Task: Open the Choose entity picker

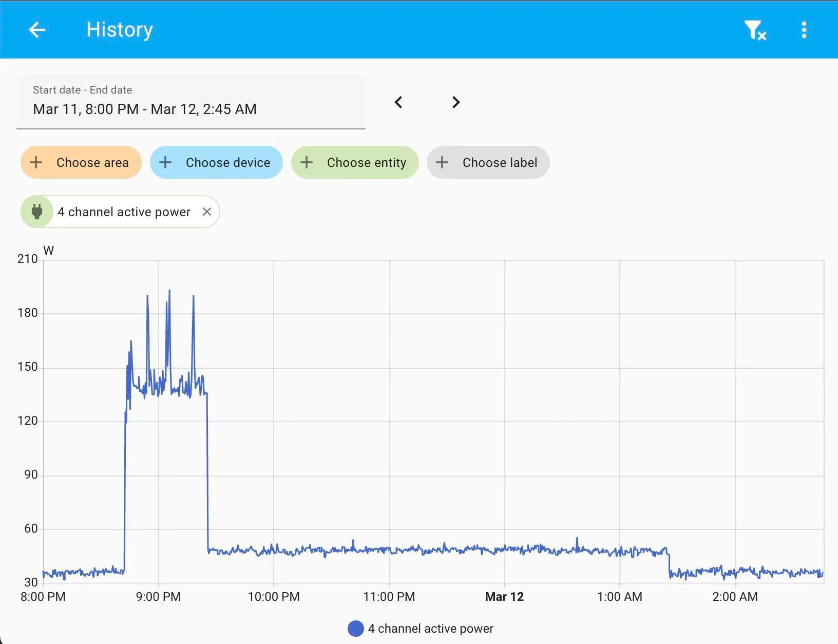Action: coord(355,163)
